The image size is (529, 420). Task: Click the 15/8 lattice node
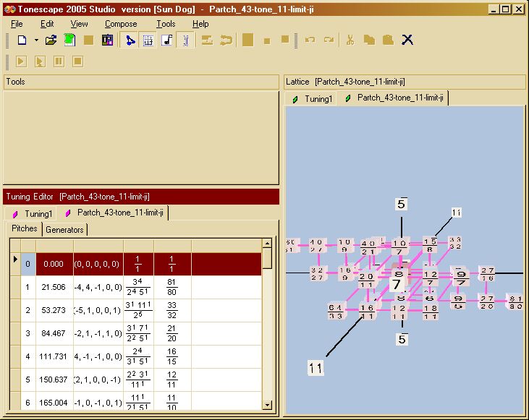pyautogui.click(x=429, y=245)
